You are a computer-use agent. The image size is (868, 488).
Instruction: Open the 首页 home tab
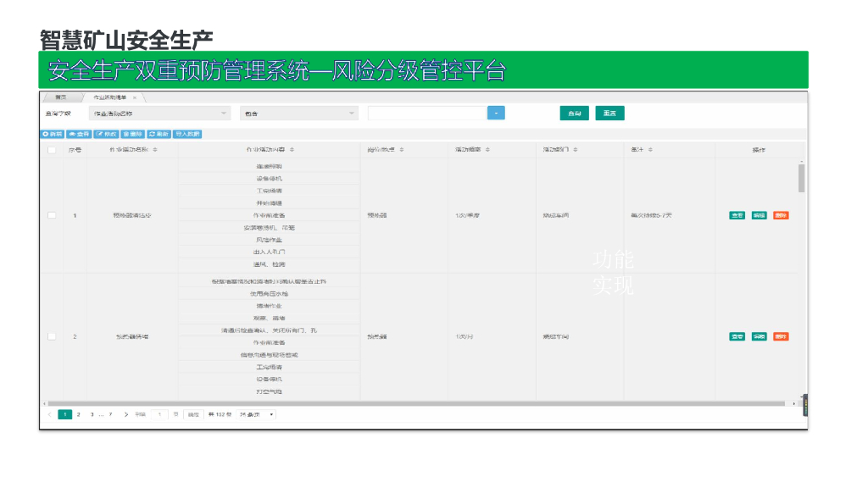coord(61,97)
